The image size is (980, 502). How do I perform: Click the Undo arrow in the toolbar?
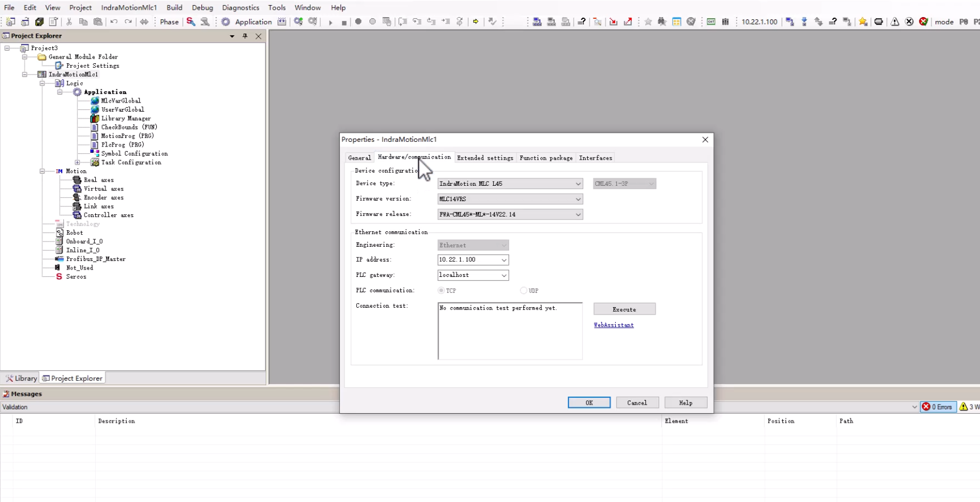coord(114,22)
